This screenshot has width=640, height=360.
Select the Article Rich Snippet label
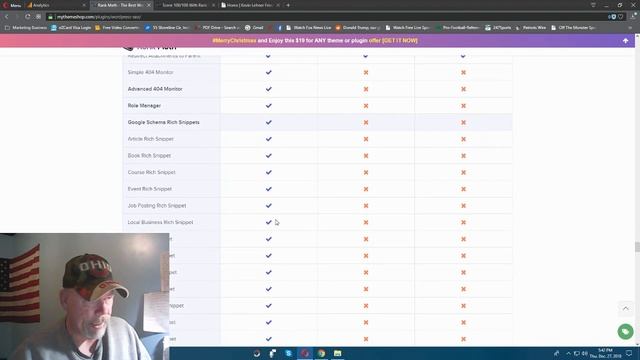[151, 139]
